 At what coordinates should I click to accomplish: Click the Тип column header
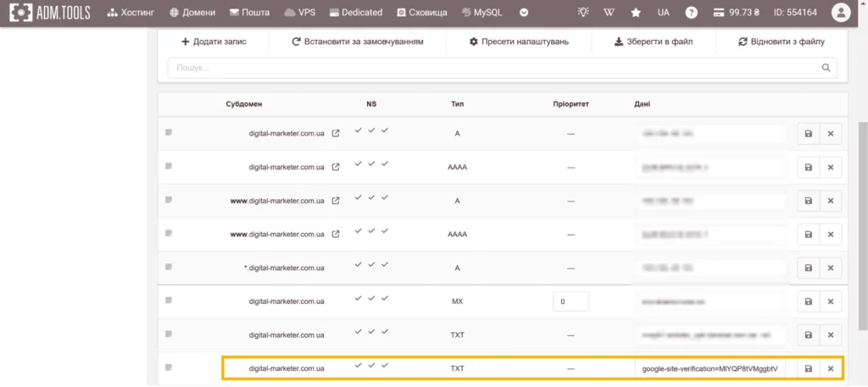[457, 104]
